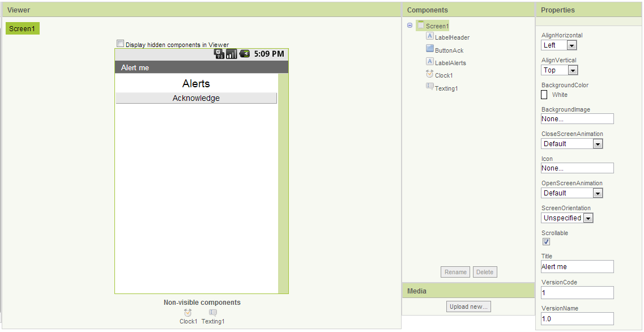This screenshot has height=332, width=644.
Task: Click the battery icon in phone status bar
Action: tap(244, 53)
